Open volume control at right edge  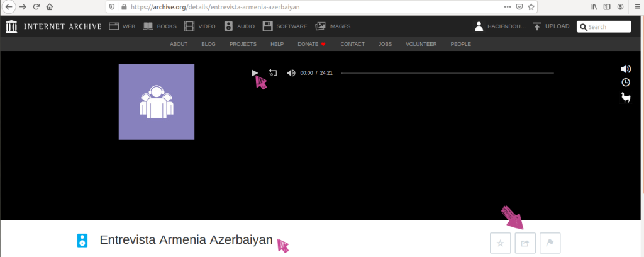[626, 69]
